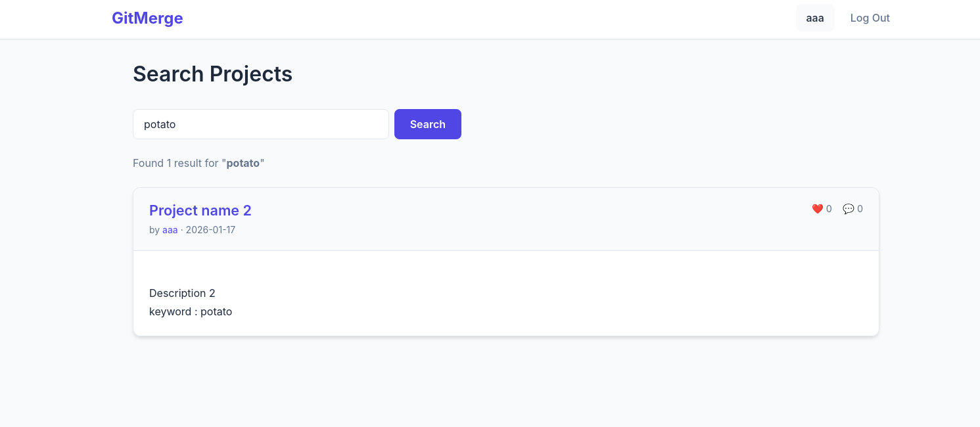This screenshot has width=980, height=427.
Task: Click the comment count beside the bubble
Action: pos(860,209)
